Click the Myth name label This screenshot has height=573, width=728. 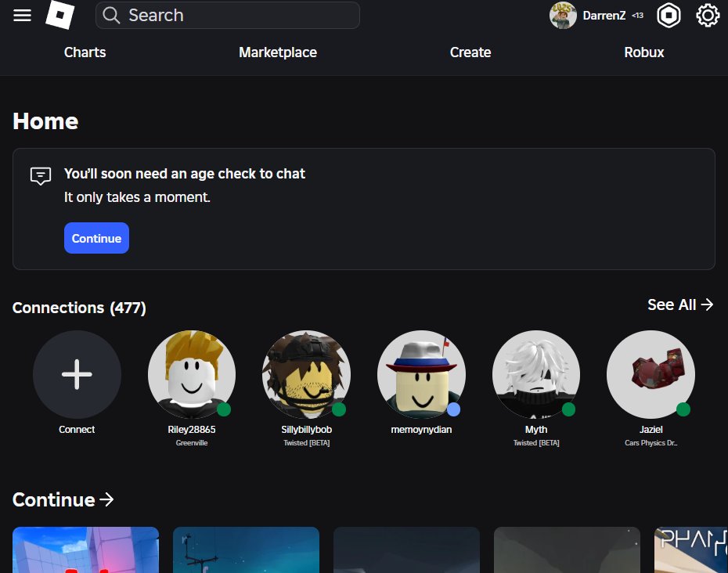click(x=536, y=430)
